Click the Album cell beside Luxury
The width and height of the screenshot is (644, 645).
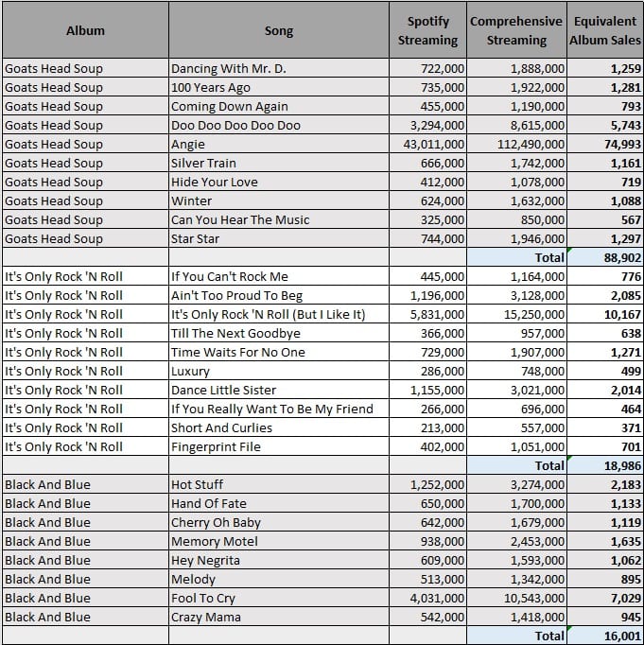click(x=85, y=371)
